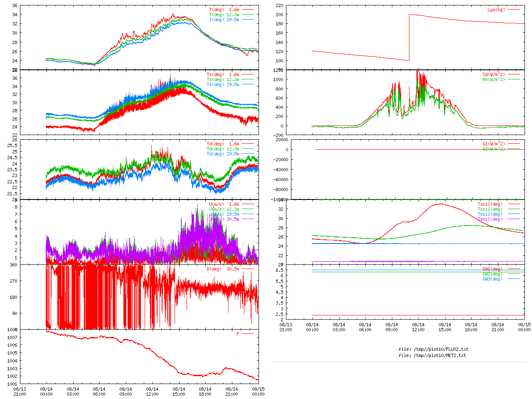Click the vertical jump in the Lys curve
This screenshot has height=399, width=532.
(409, 37)
